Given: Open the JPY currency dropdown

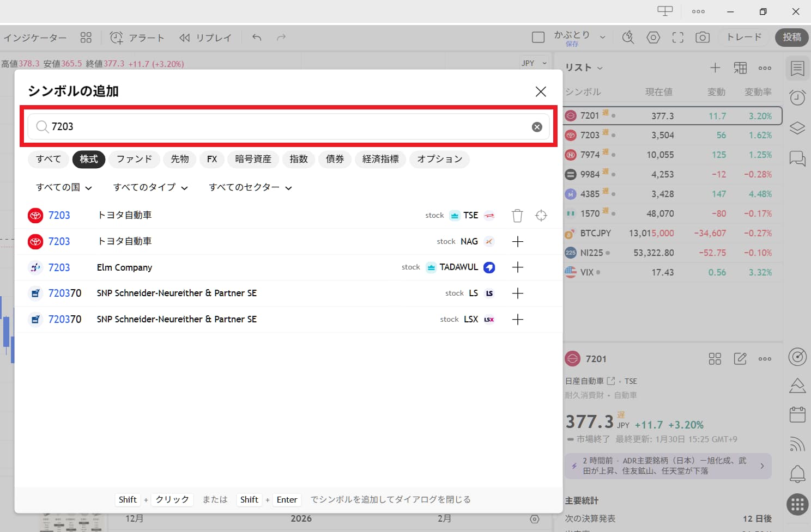Looking at the screenshot, I should pyautogui.click(x=534, y=63).
